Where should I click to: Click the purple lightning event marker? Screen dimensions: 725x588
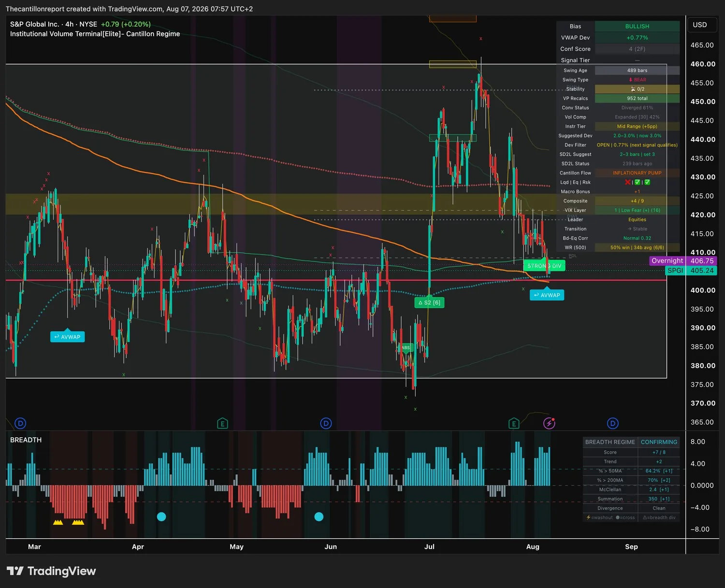click(549, 424)
